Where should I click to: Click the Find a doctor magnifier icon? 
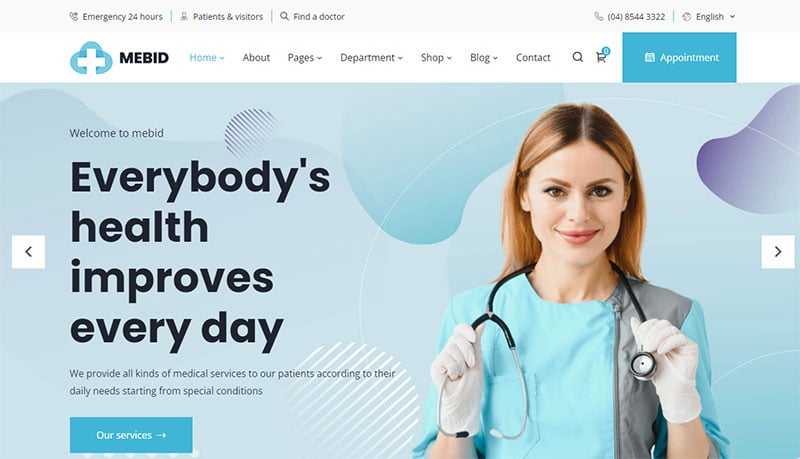pos(284,16)
